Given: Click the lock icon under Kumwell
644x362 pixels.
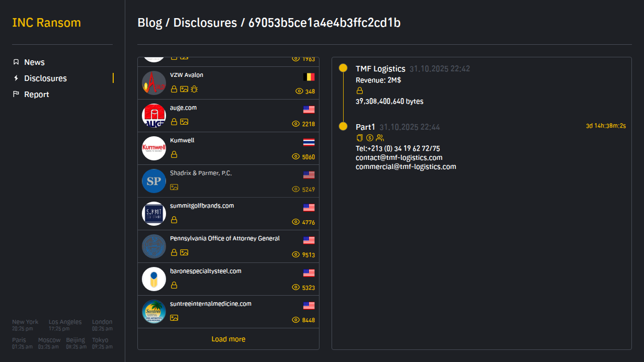Looking at the screenshot, I should coord(174,154).
